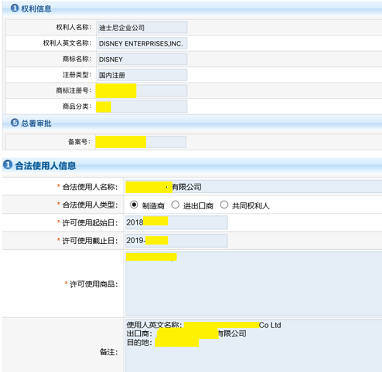Click the 出口商 line in remarks
Screen dimensions: 382x372
click(186, 334)
